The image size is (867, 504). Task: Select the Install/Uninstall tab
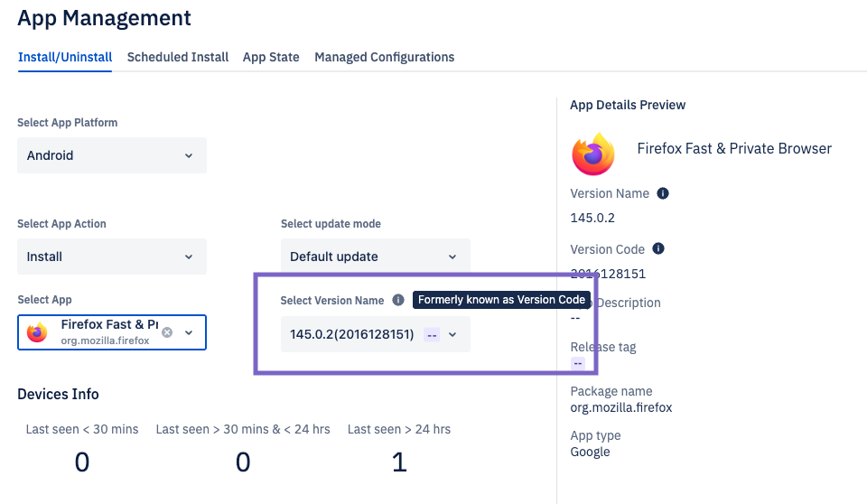coord(65,57)
